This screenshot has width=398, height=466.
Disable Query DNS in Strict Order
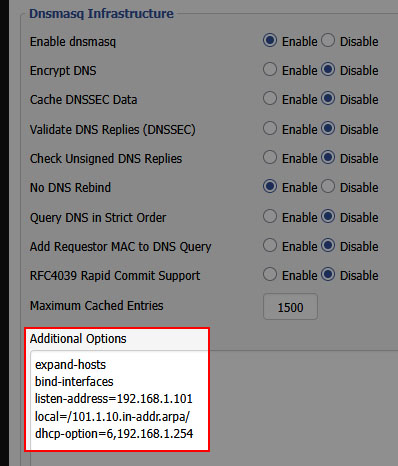click(328, 217)
